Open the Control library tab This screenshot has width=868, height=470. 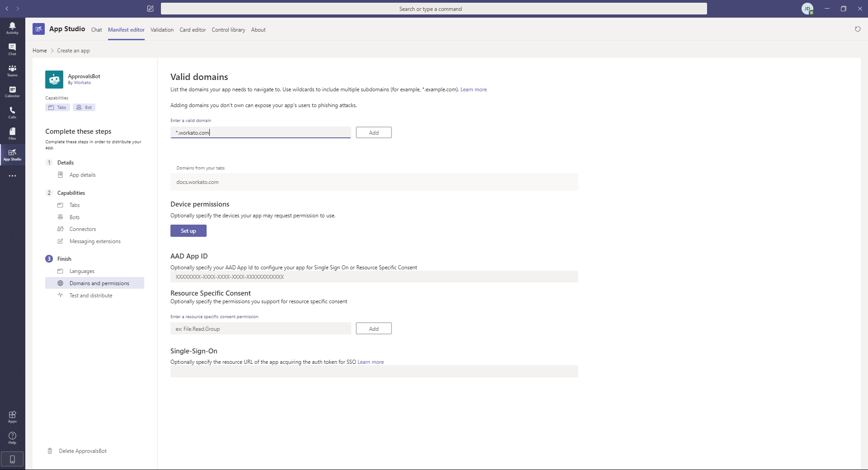pos(228,30)
